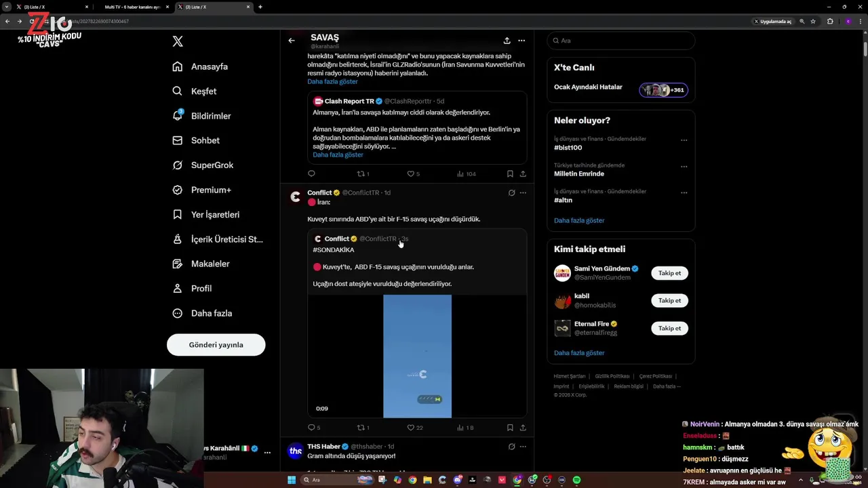Screen dimensions: 868x488
Task: Open Anasayfa (home) in sidebar
Action: pos(200,66)
